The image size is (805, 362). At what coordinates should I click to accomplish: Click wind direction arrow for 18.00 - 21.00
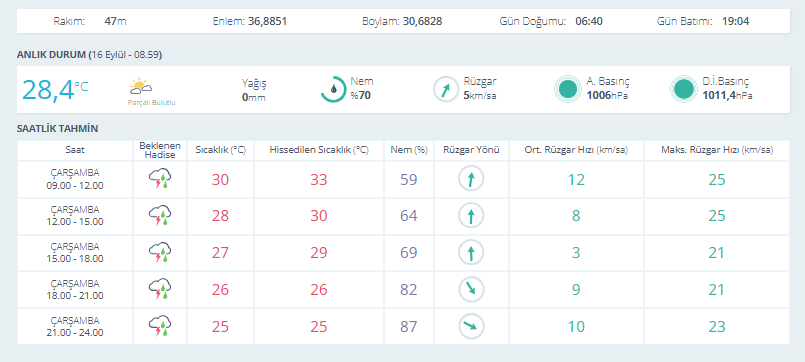tap(471, 290)
